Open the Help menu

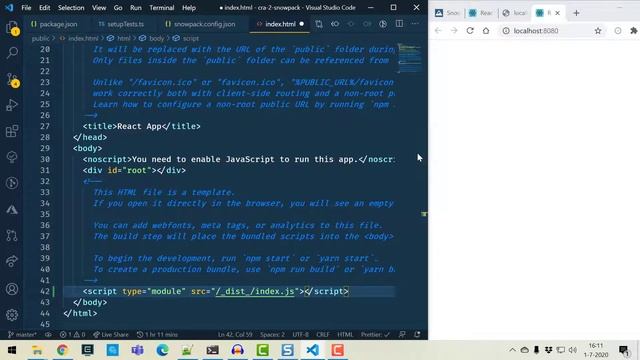(x=189, y=8)
